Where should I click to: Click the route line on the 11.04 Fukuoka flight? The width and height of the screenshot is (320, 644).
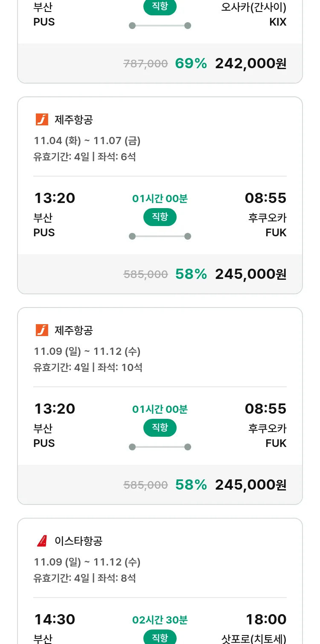point(160,236)
